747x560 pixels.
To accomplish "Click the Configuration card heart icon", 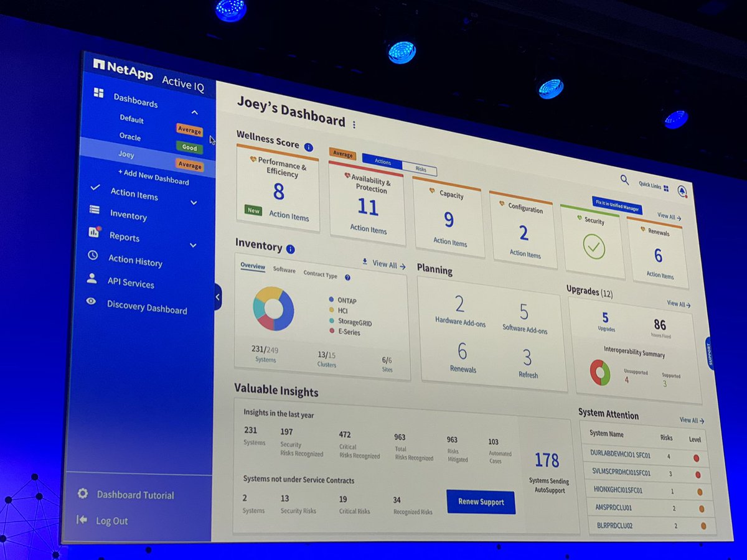I will 500,203.
